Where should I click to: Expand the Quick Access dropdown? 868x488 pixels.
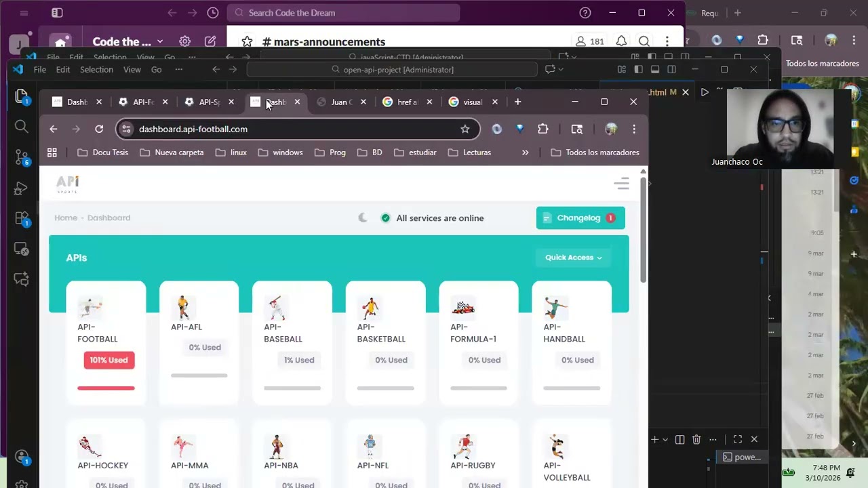[574, 258]
